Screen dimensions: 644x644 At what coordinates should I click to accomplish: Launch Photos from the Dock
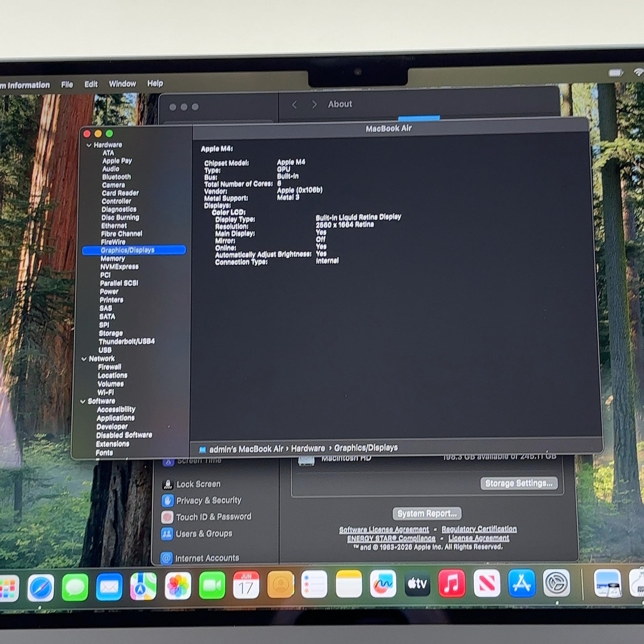pyautogui.click(x=178, y=586)
